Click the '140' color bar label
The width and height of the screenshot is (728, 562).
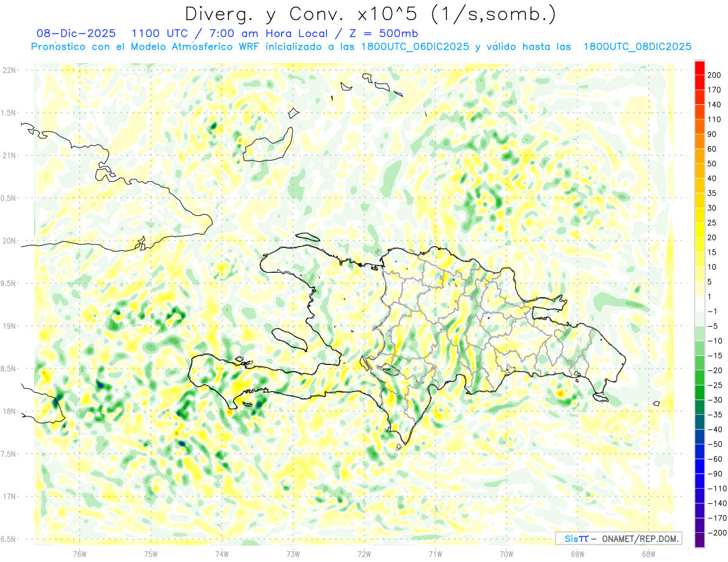coord(715,104)
